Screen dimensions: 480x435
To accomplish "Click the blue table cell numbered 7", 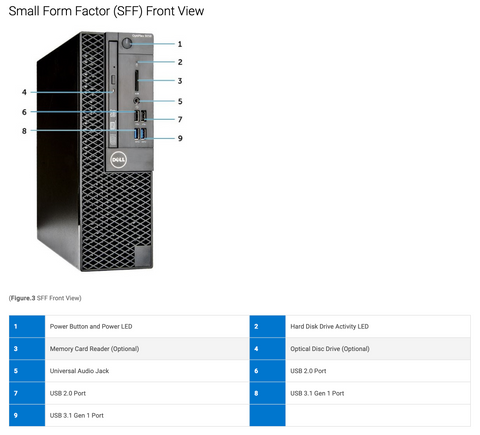I will (x=27, y=393).
